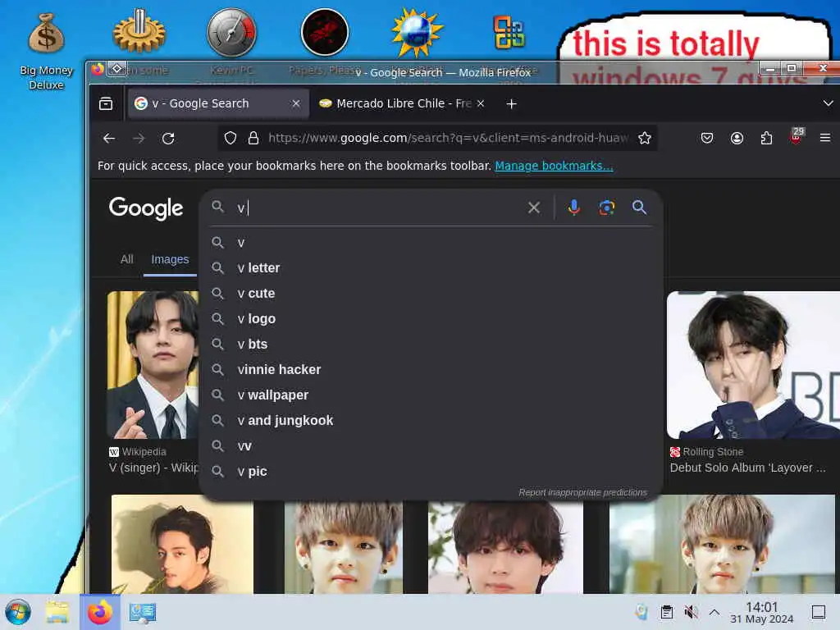The image size is (840, 630).
Task: Clear the Google search box with X
Action: point(533,208)
